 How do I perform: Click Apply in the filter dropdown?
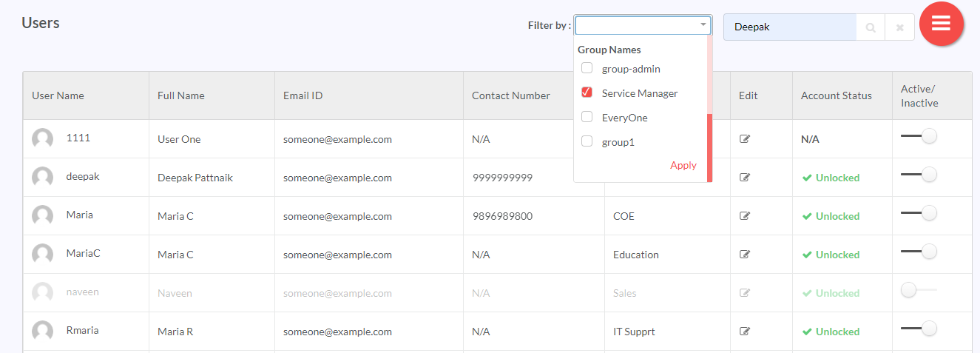coord(683,165)
